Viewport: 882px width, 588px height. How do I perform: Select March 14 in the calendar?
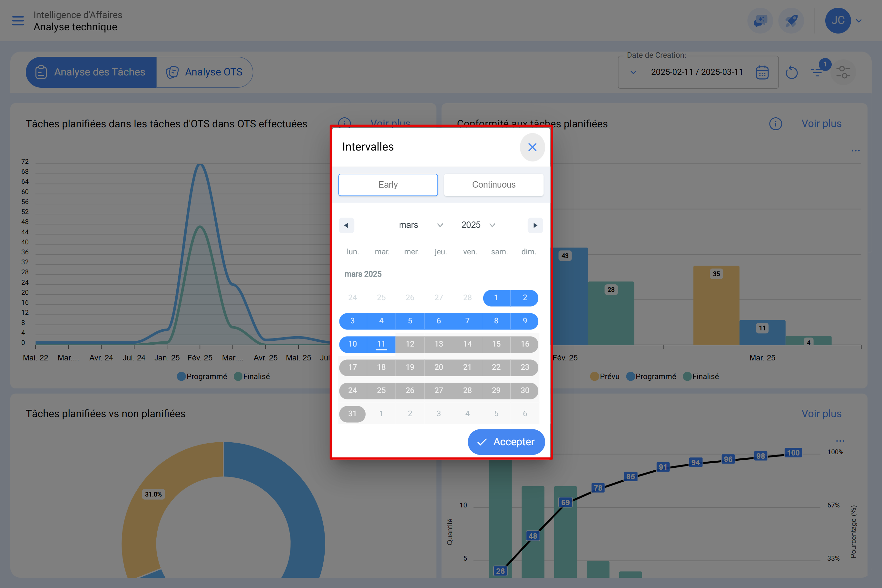coord(467,344)
